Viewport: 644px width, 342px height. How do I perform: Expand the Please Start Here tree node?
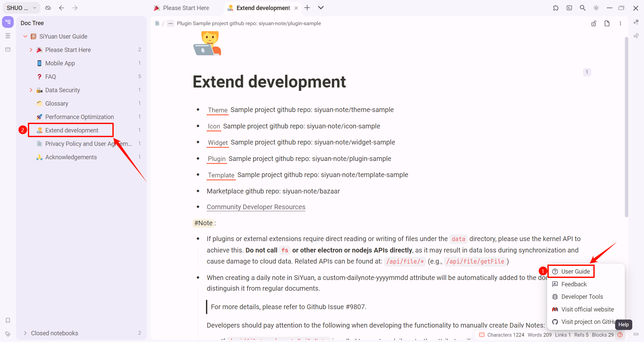(31, 50)
